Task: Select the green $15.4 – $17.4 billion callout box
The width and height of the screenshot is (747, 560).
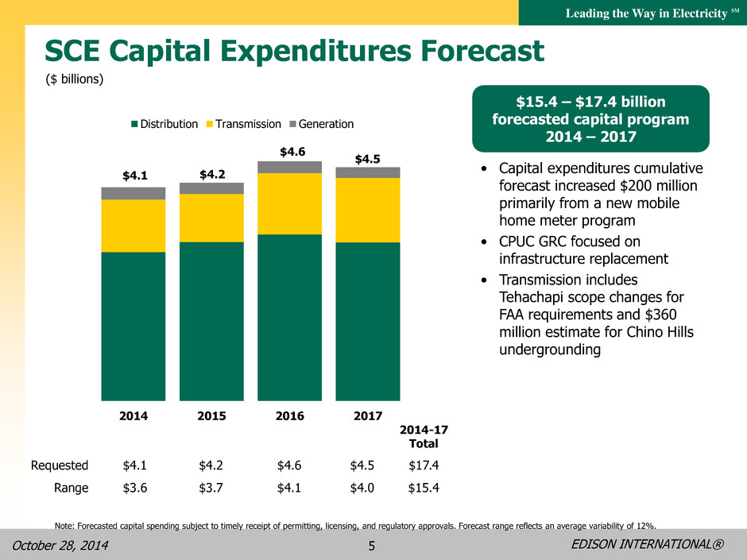Action: point(590,119)
